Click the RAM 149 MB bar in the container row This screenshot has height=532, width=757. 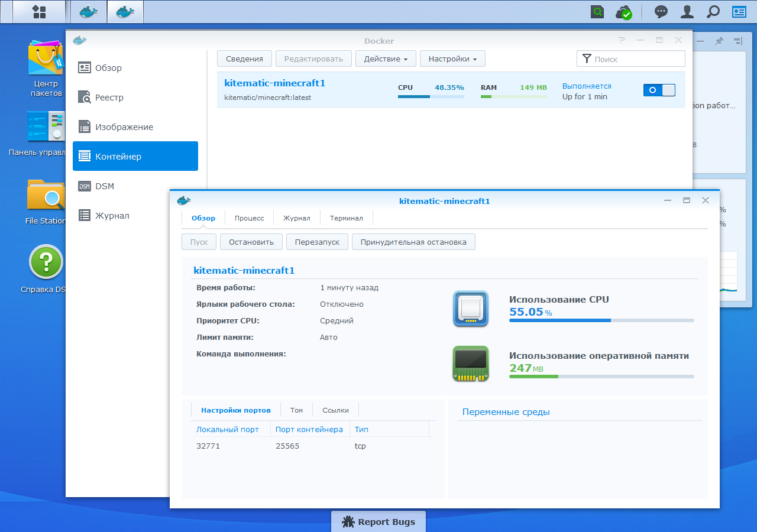click(x=514, y=96)
